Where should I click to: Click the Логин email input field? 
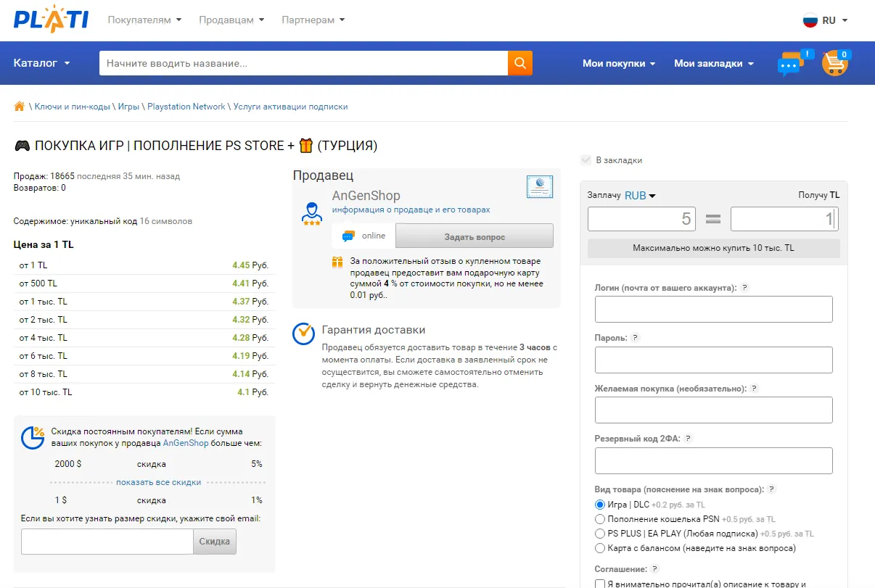pyautogui.click(x=713, y=310)
